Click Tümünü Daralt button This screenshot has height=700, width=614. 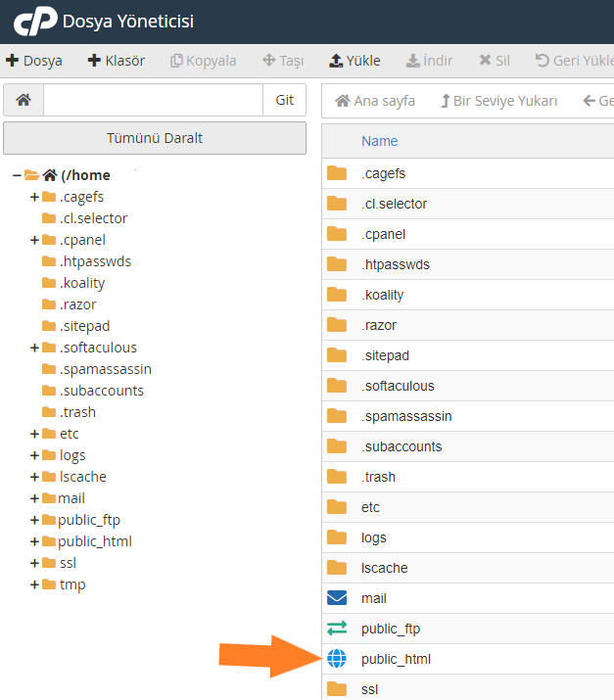coord(155,138)
